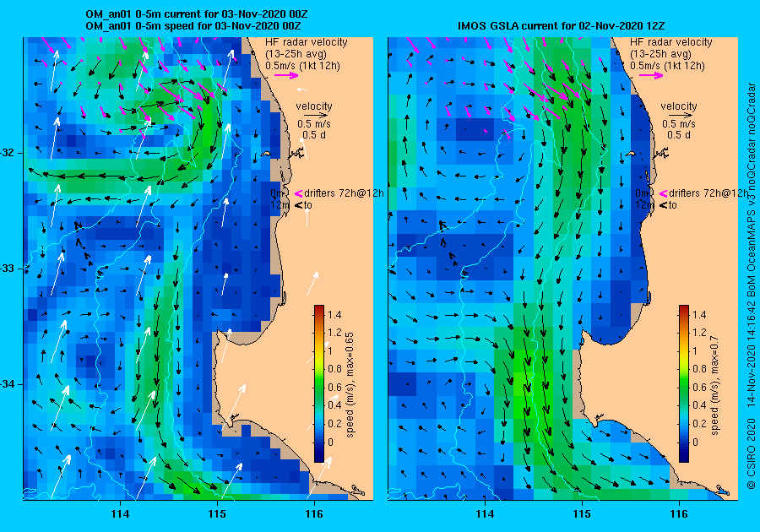Click the 115 longitude label under left map

217,514
